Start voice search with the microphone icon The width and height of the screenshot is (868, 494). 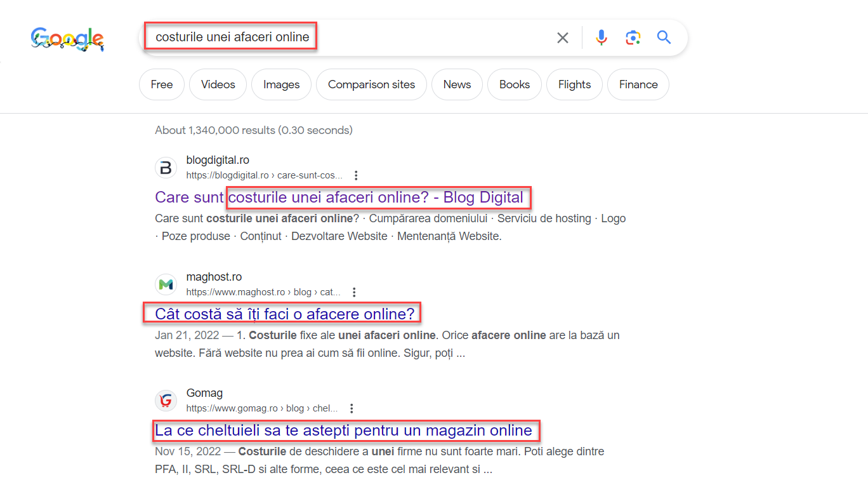coord(600,37)
